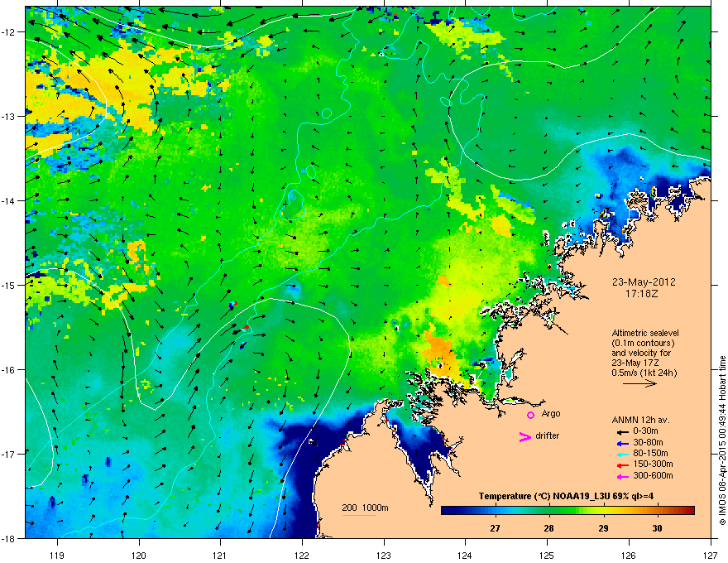728x563 pixels.
Task: Click the '300-600m' depth label
Action: 653,475
